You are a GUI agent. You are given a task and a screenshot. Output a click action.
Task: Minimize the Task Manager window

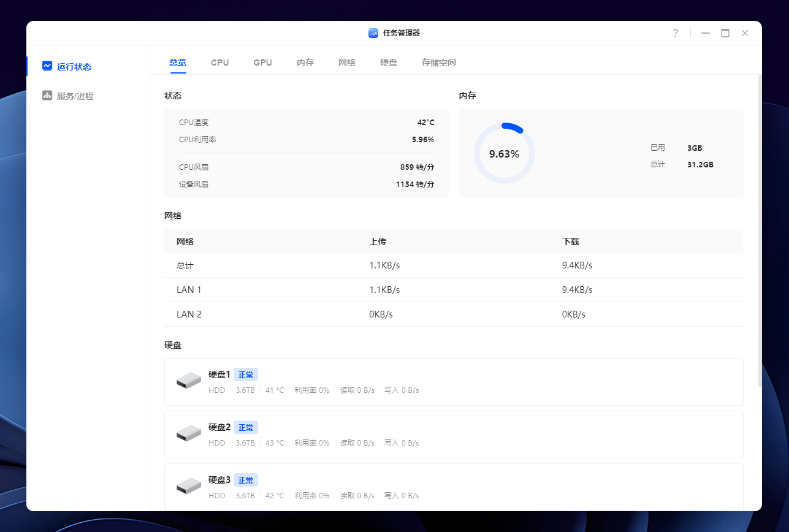tap(706, 33)
